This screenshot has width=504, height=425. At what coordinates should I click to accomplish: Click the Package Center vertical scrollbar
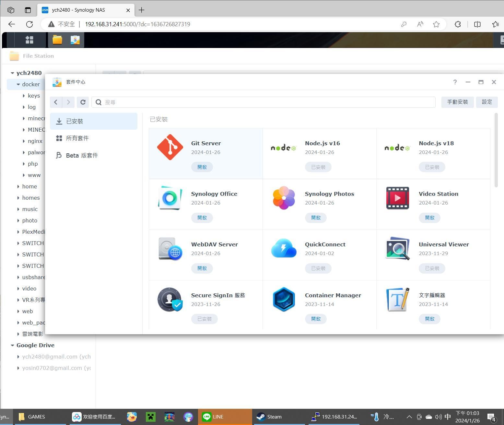(496, 150)
